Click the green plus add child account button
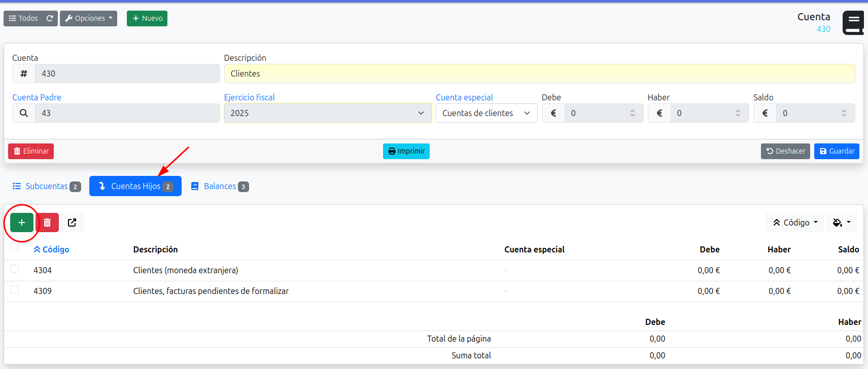The width and height of the screenshot is (868, 369). 22,223
